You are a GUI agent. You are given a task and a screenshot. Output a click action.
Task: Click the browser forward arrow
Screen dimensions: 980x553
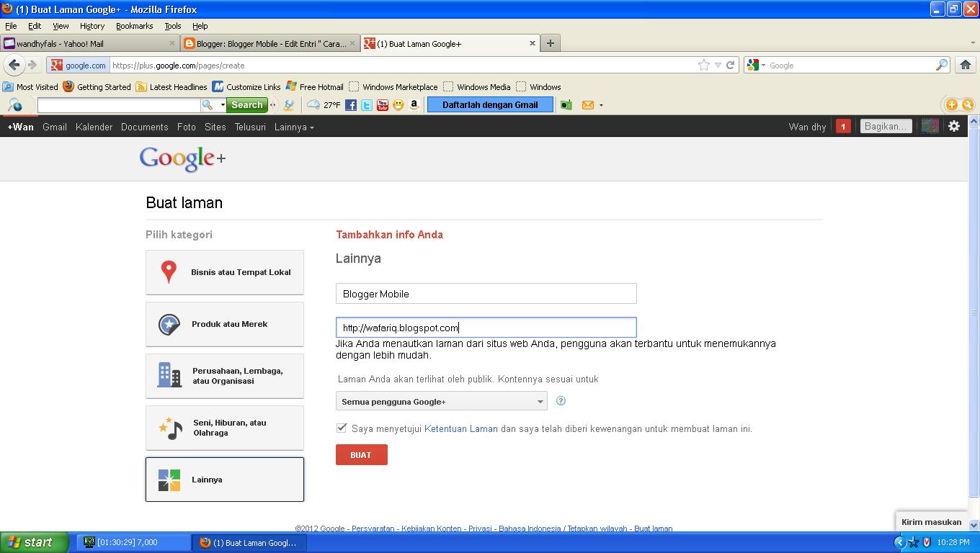point(32,65)
